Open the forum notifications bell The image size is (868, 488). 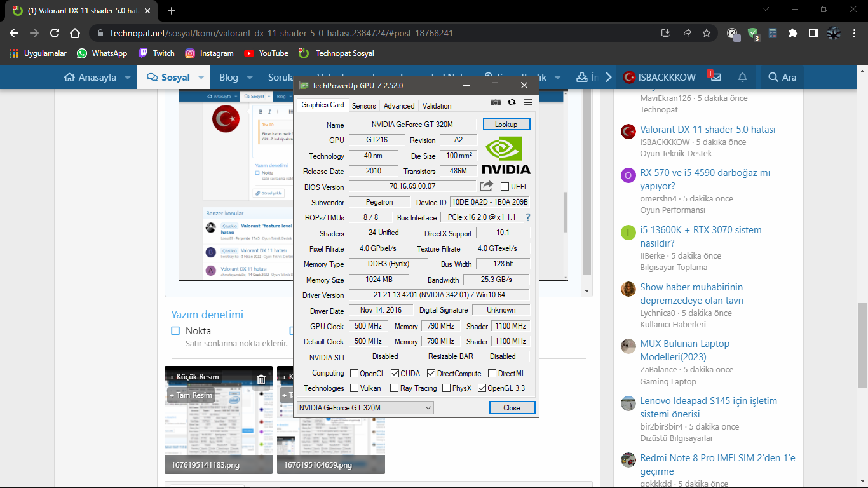pyautogui.click(x=742, y=77)
